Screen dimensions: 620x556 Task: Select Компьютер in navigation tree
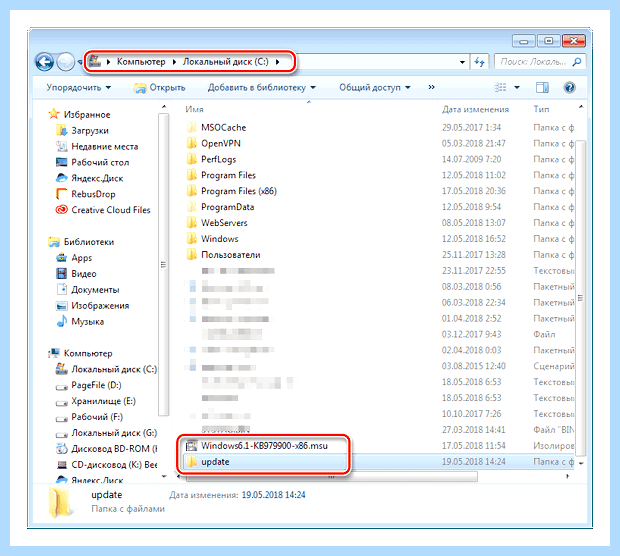point(80,353)
